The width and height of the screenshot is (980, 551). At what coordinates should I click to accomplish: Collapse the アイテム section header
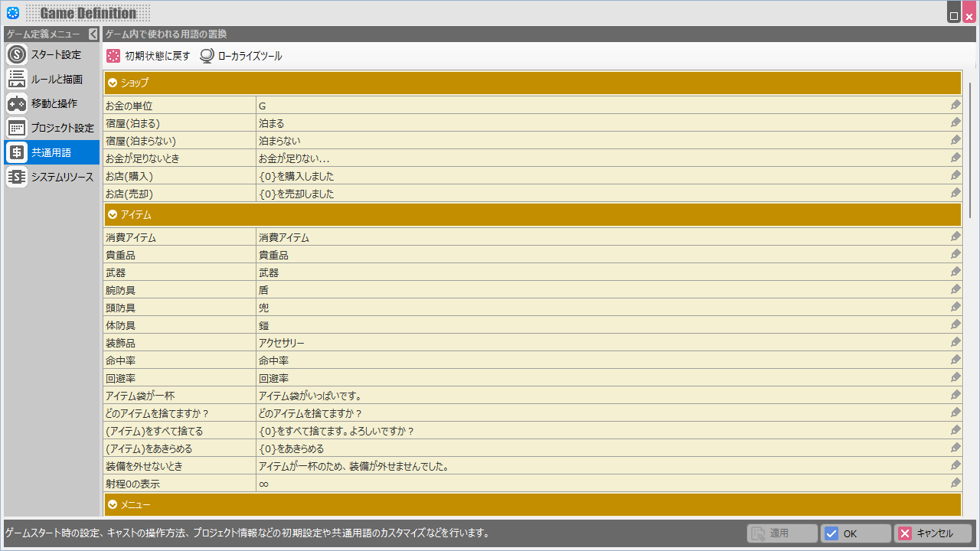(113, 215)
